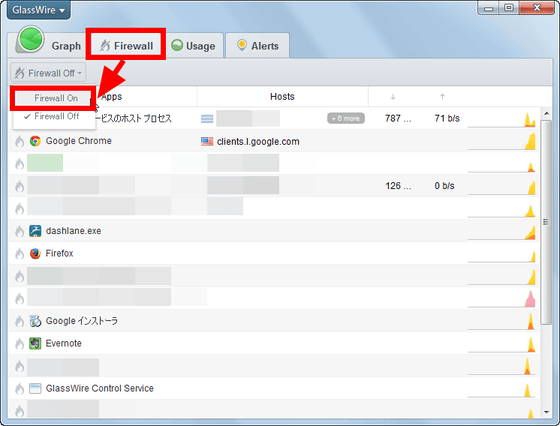Open the GlassWire main menu dropdown
560x426 pixels.
pos(39,10)
